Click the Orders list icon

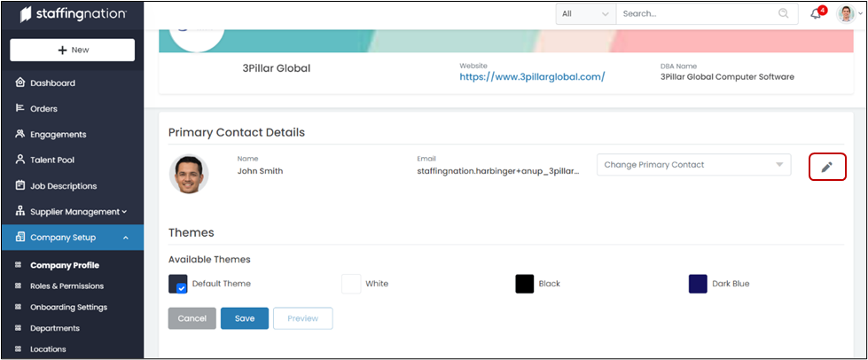click(20, 108)
